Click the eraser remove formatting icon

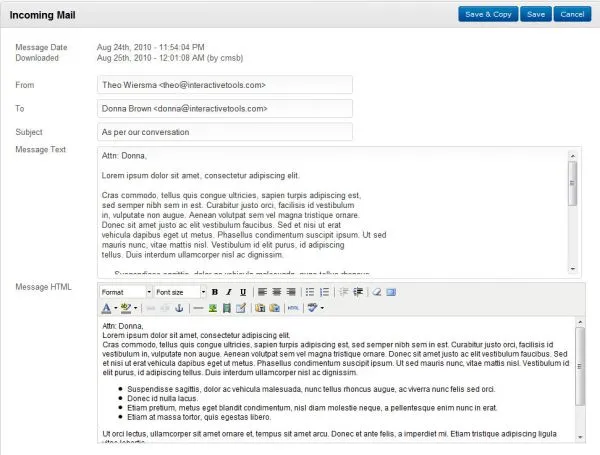[x=377, y=292]
